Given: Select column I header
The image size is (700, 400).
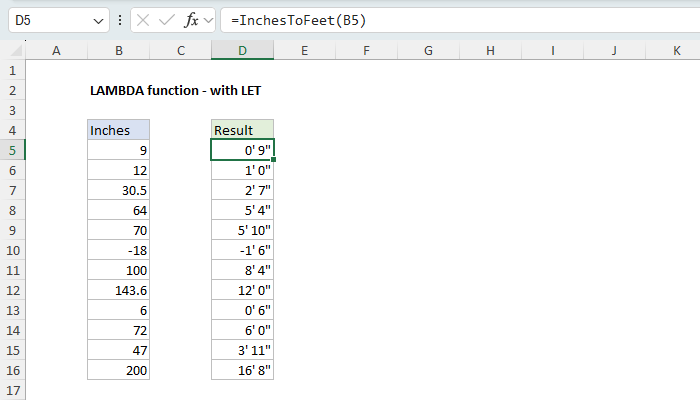Looking at the screenshot, I should coord(553,50).
